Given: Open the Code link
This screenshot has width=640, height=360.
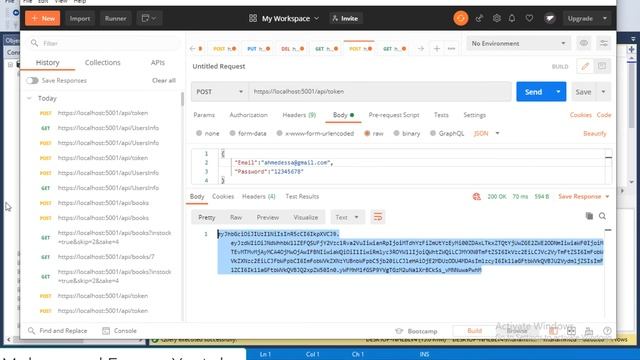Looking at the screenshot, I should 604,115.
